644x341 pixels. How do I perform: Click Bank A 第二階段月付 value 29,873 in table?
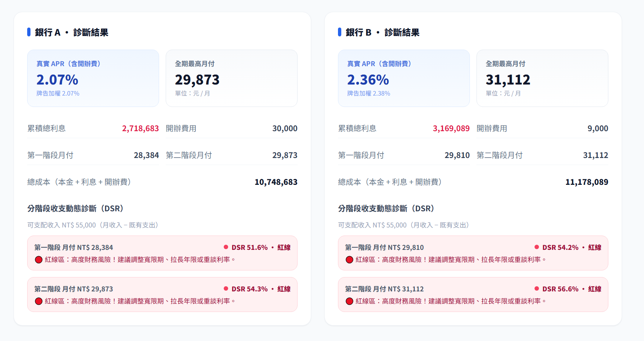click(x=285, y=155)
